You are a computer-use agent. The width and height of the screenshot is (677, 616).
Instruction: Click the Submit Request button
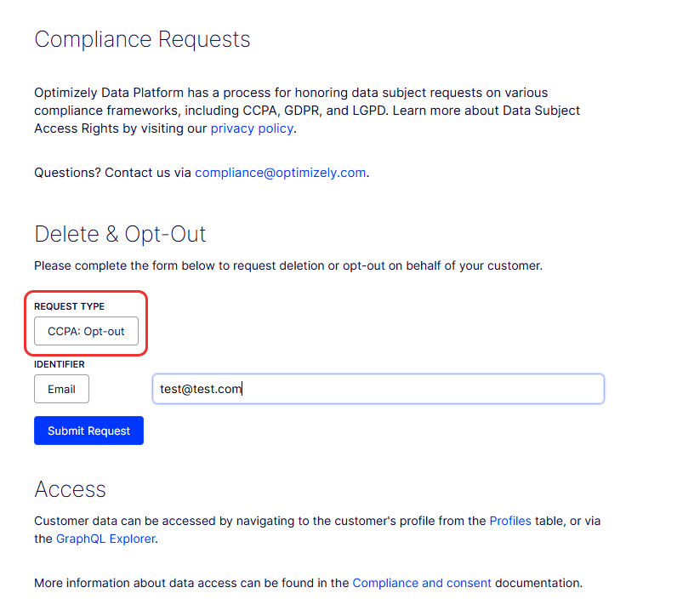[89, 431]
